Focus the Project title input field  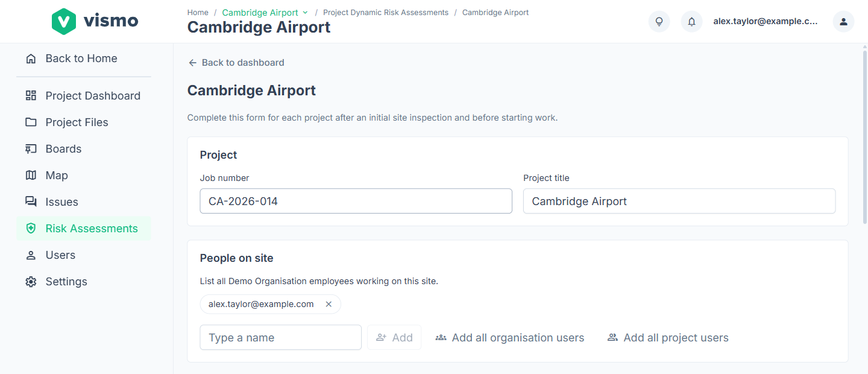point(679,201)
